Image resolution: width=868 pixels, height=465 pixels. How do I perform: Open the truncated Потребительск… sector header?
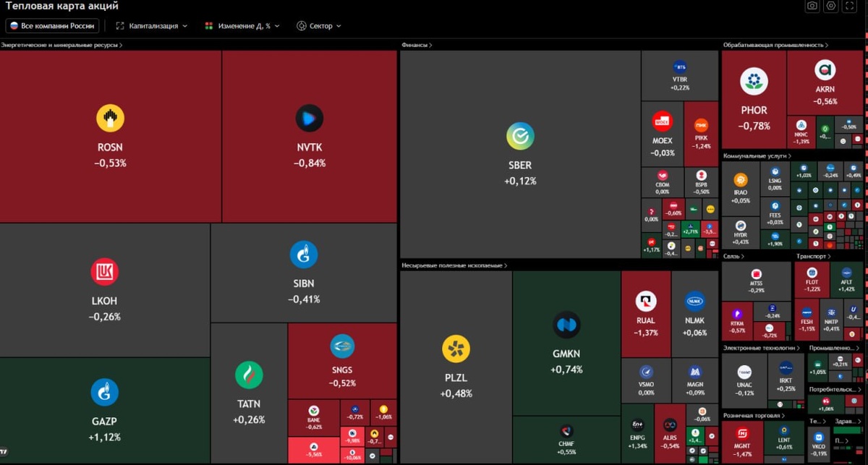point(835,389)
